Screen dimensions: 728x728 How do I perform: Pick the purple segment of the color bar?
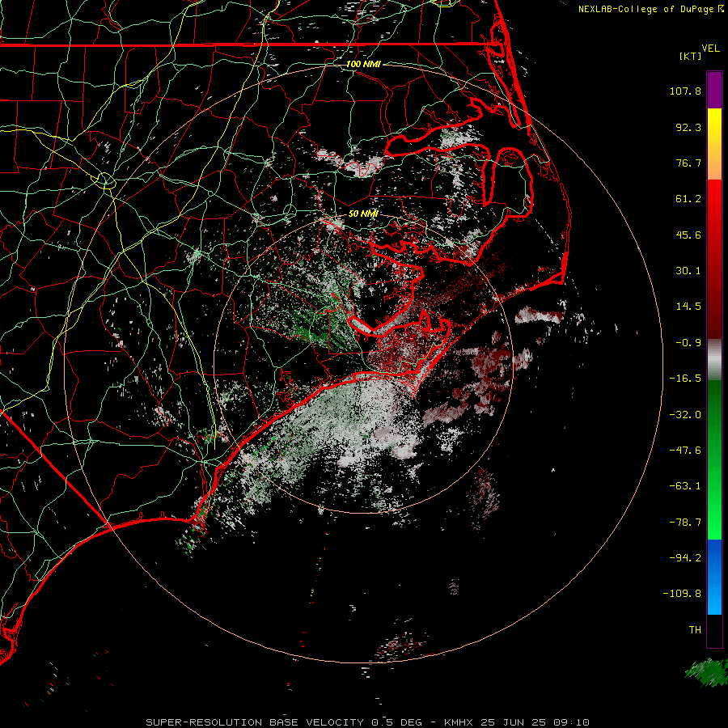pos(714,90)
